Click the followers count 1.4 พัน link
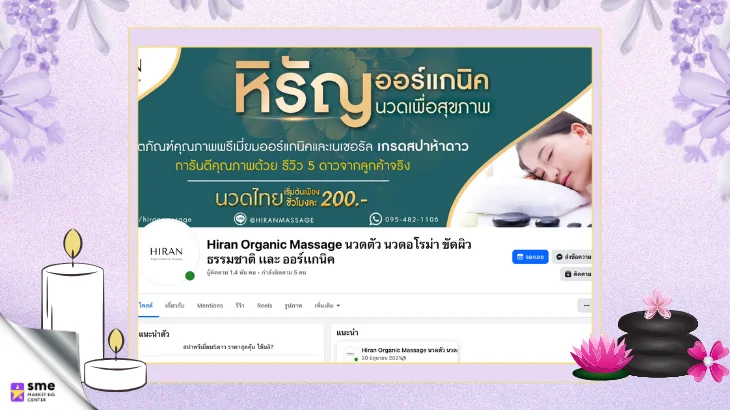The width and height of the screenshot is (730, 410). click(231, 273)
